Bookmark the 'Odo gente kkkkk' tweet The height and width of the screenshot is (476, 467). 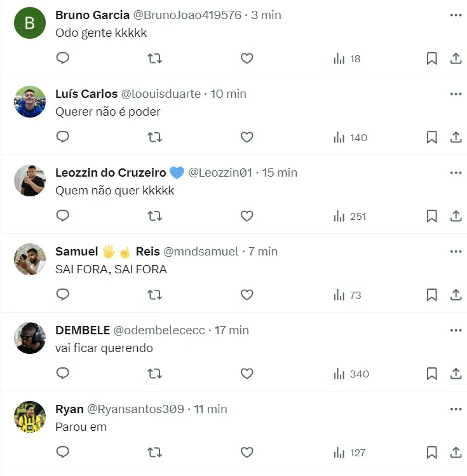431,58
